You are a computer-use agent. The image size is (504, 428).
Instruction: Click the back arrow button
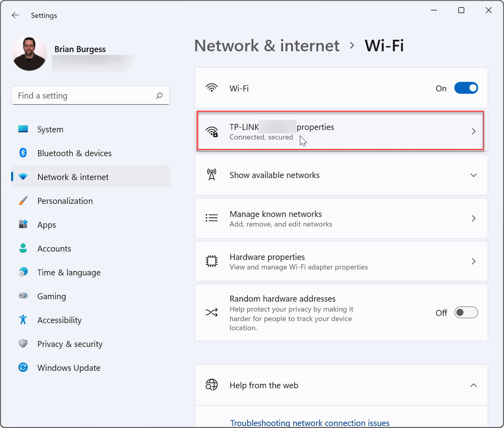click(x=15, y=15)
